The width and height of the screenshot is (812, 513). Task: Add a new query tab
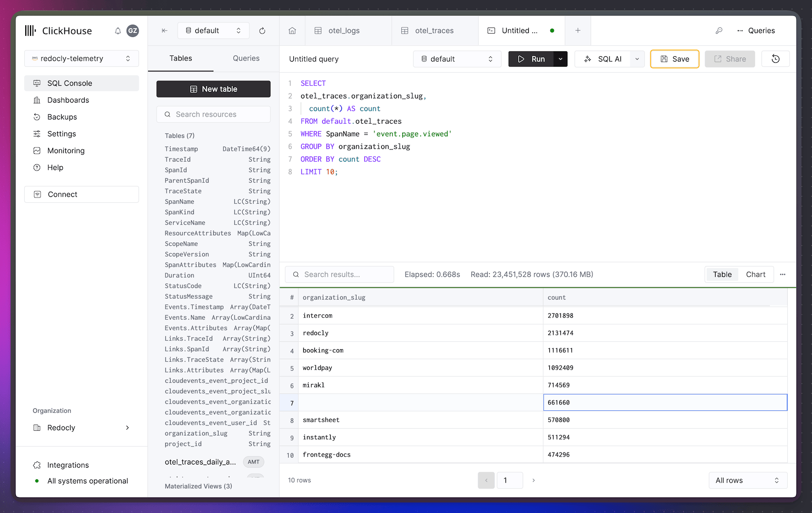[x=578, y=31]
